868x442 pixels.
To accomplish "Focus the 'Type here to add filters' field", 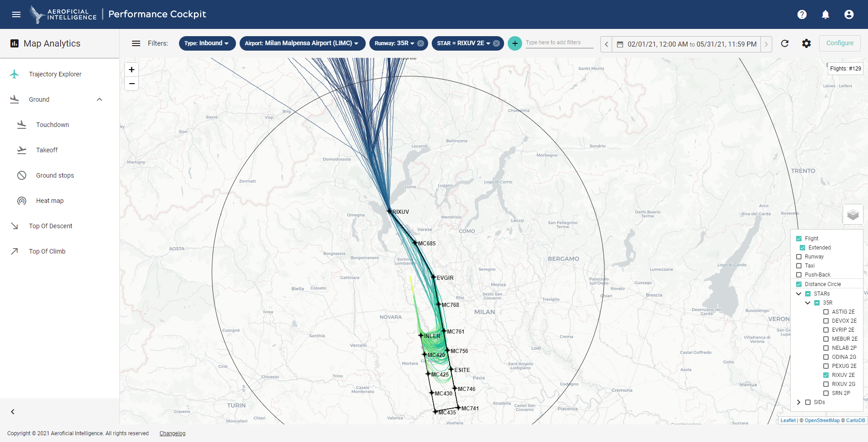I will coord(559,42).
